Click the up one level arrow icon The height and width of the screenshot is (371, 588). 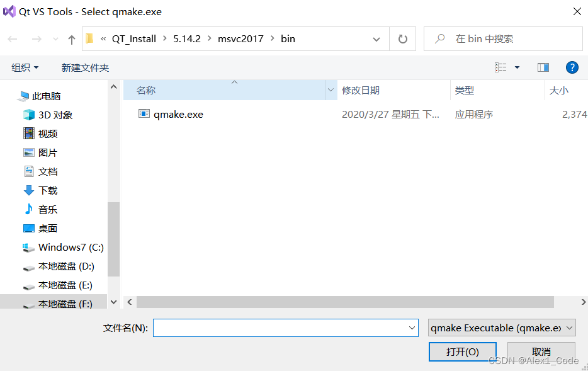point(71,38)
